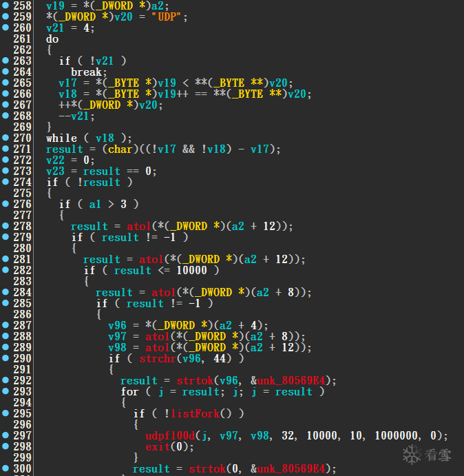Toggle the breakpoint dot beside line 264
Image resolution: width=464 pixels, height=476 pixels.
pos(5,72)
